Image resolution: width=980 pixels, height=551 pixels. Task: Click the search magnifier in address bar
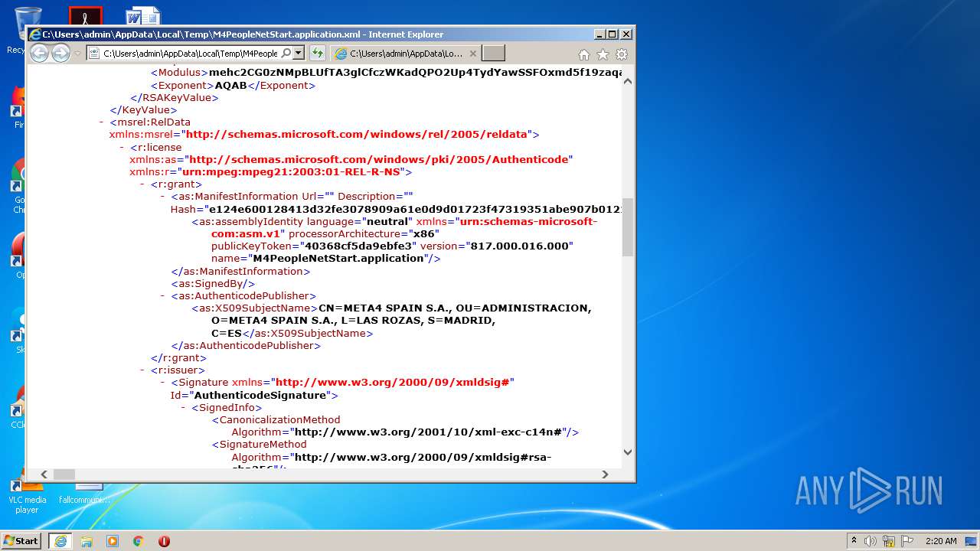click(x=286, y=53)
